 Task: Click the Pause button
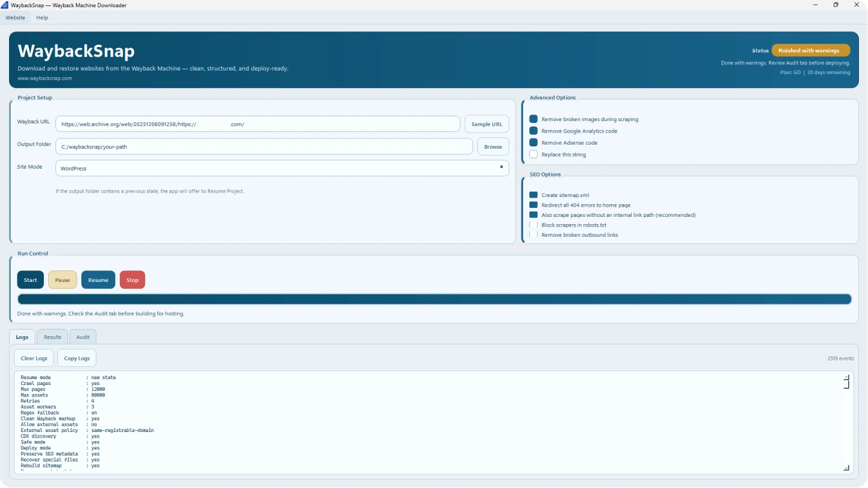click(x=63, y=280)
